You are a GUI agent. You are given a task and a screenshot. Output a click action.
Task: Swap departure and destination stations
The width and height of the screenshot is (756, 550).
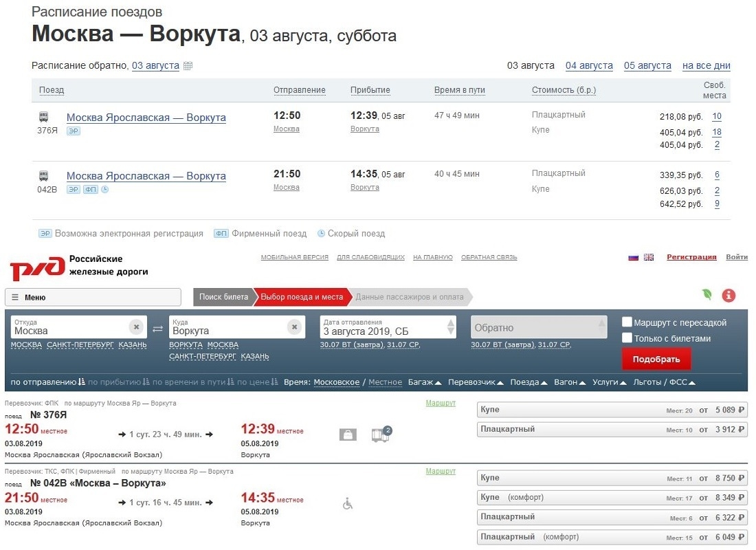pos(157,328)
